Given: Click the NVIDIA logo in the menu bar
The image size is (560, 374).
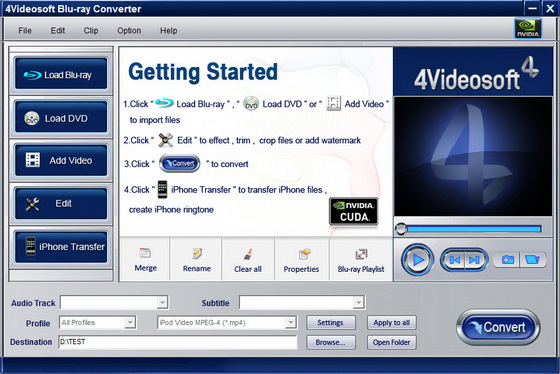Looking at the screenshot, I should 528,29.
